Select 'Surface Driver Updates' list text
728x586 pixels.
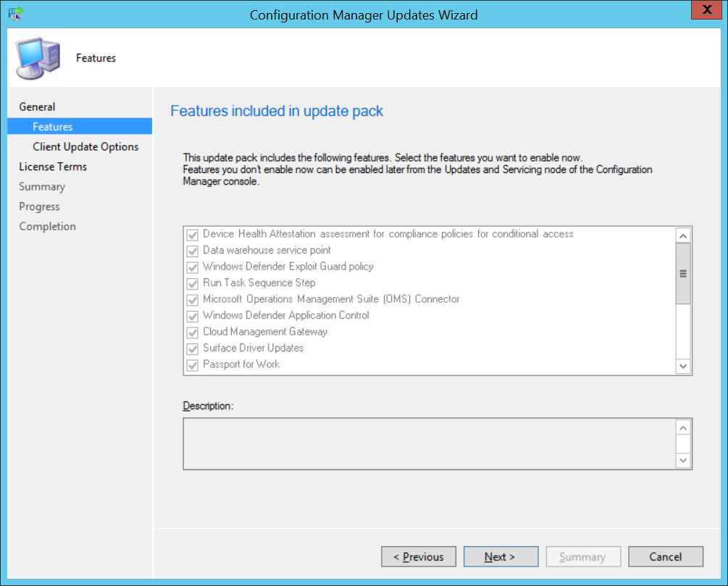[254, 348]
